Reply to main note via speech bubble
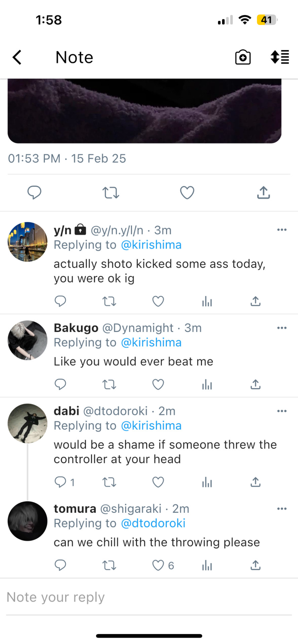Image resolution: width=298 pixels, height=644 pixels. (34, 193)
